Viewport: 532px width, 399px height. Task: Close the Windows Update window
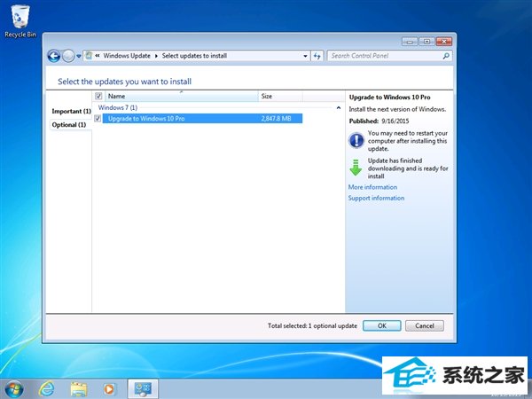pos(444,42)
